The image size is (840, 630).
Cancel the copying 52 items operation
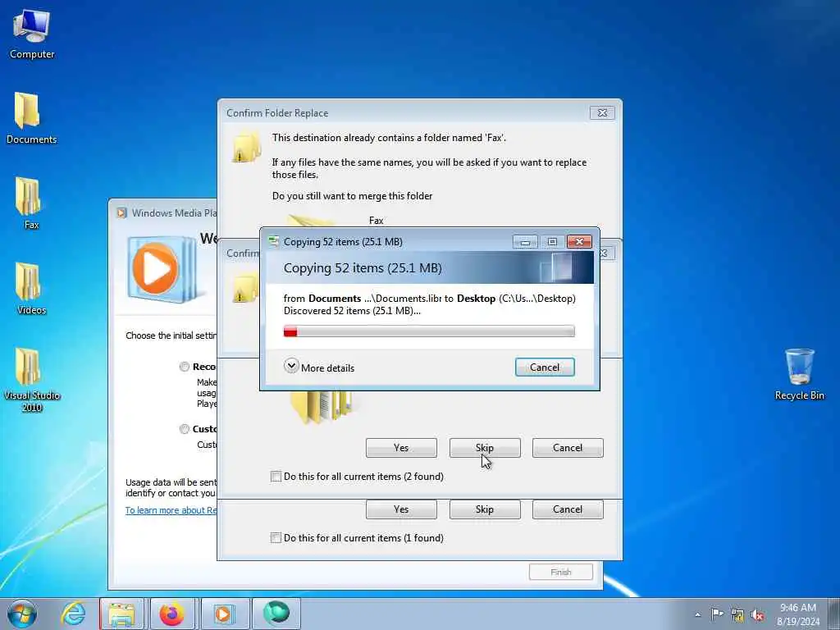point(545,367)
